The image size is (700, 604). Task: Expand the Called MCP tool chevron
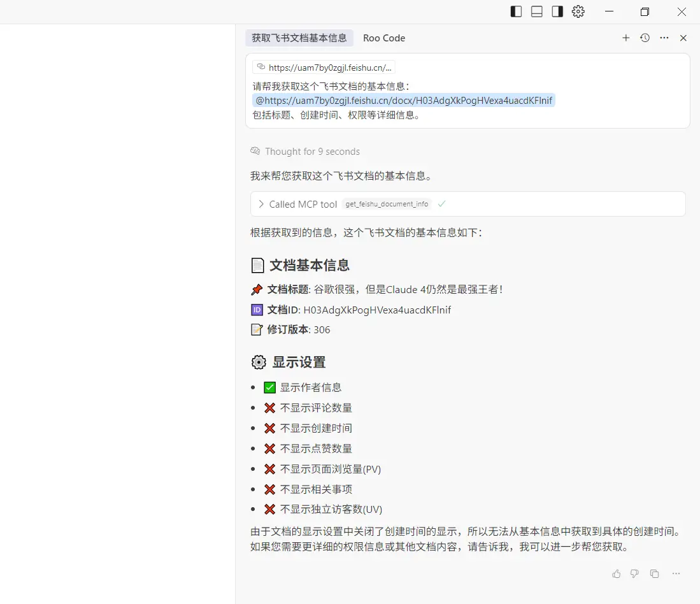261,204
